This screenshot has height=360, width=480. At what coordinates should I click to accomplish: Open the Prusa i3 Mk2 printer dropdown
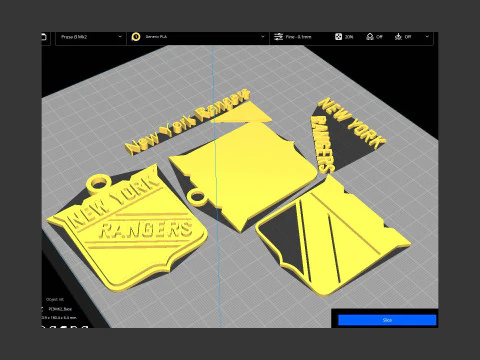coord(91,37)
